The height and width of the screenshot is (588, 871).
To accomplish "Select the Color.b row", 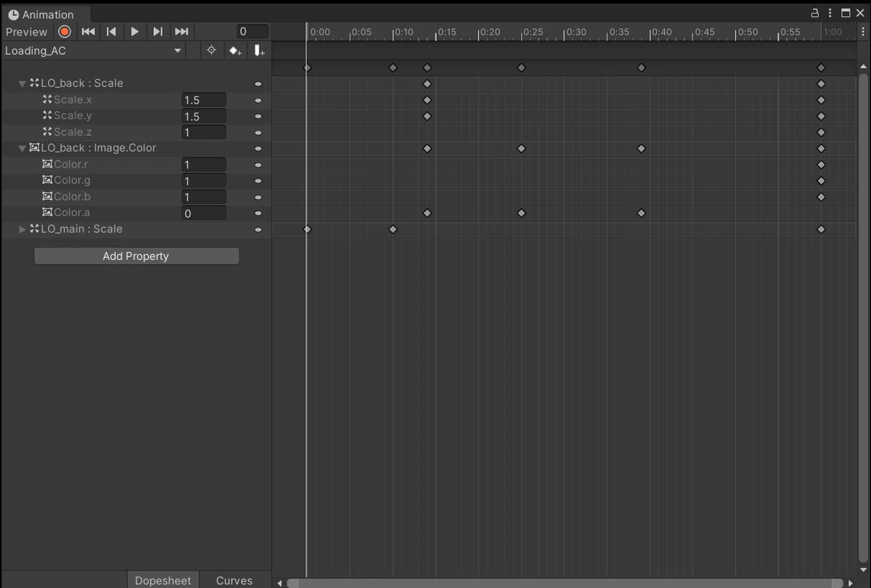I will (136, 197).
